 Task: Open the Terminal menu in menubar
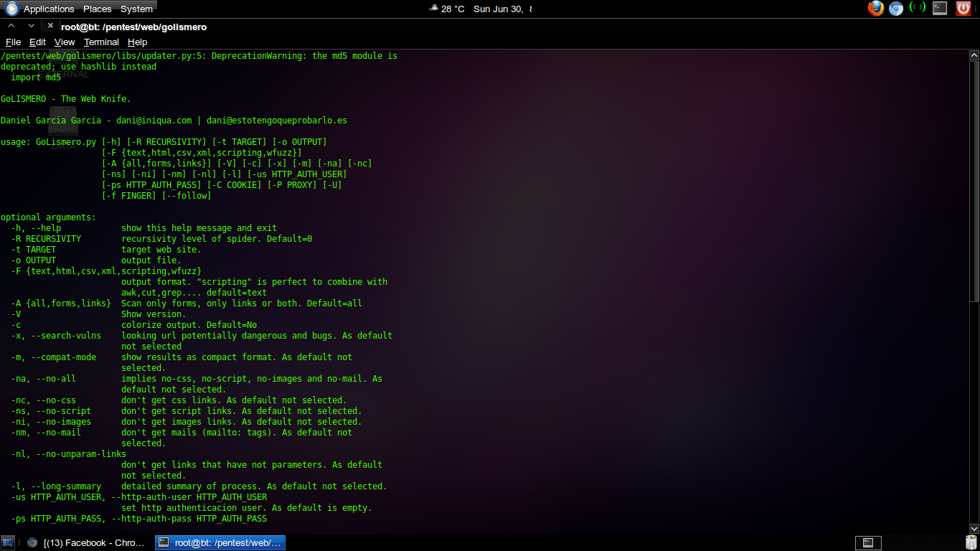pos(101,42)
